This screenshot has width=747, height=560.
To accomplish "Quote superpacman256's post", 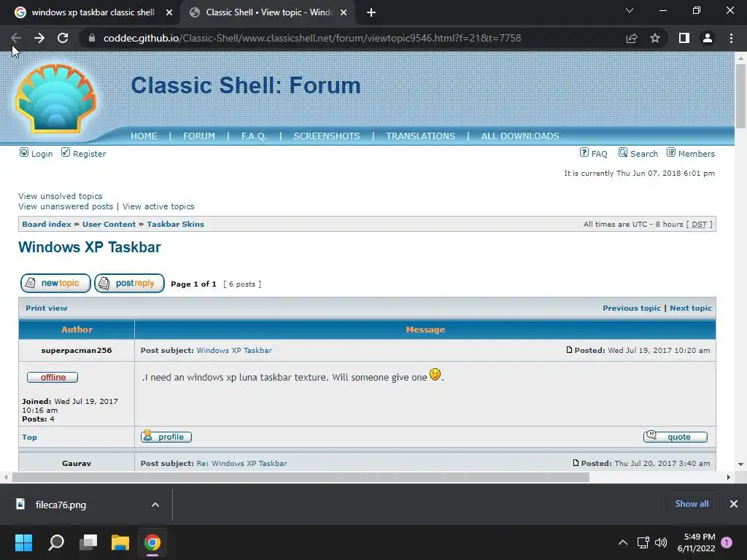I will click(x=675, y=437).
